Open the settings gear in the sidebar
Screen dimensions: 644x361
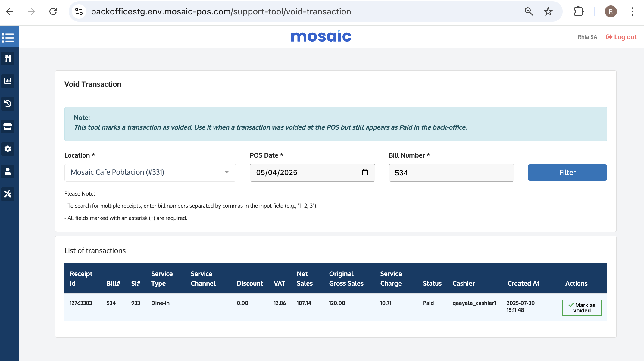(8, 149)
